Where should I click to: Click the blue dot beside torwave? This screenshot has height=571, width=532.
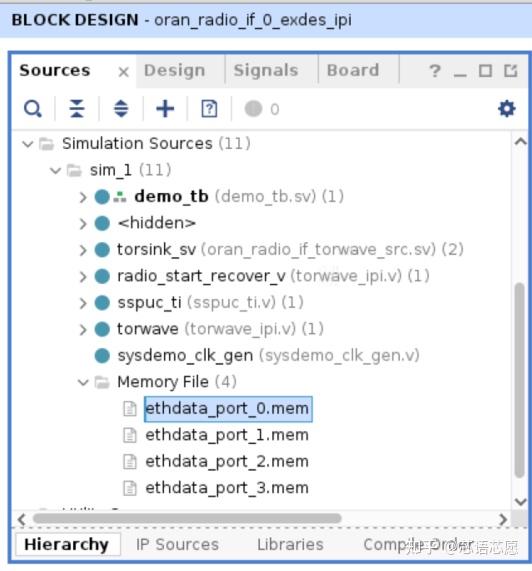point(102,329)
